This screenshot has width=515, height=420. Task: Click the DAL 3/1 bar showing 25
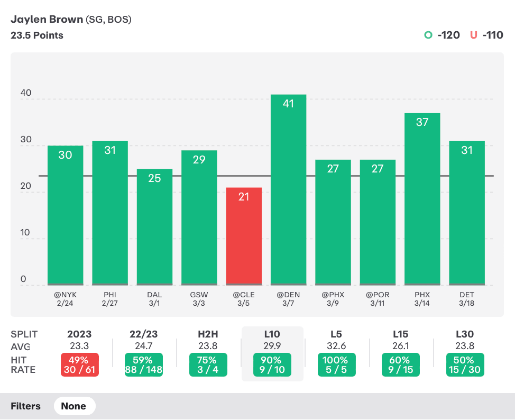[155, 227]
